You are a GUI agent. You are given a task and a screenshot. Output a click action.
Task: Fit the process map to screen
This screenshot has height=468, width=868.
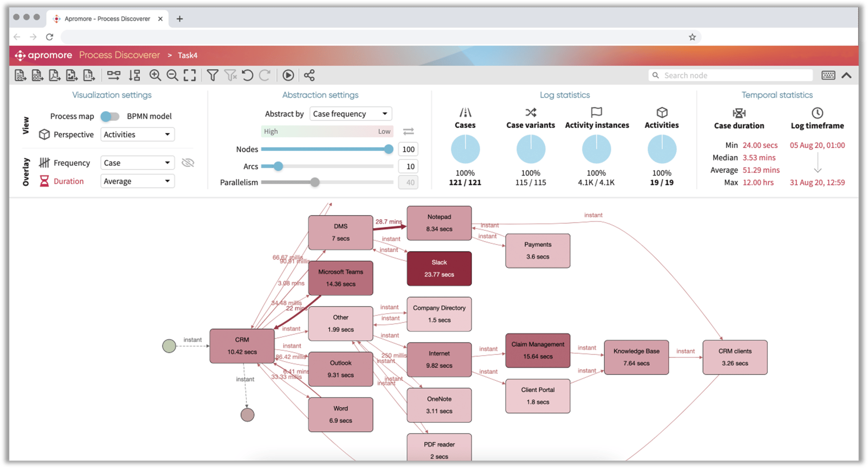click(190, 76)
